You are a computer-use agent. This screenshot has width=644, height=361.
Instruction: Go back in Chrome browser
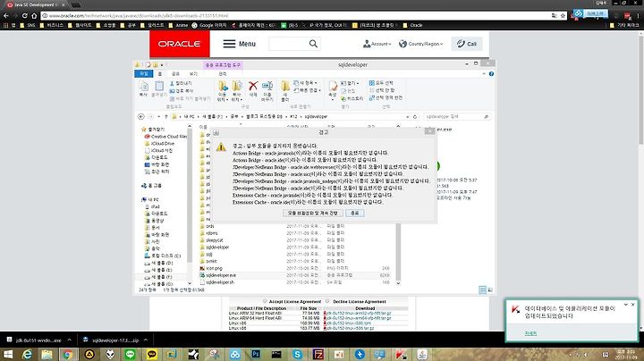point(5,15)
